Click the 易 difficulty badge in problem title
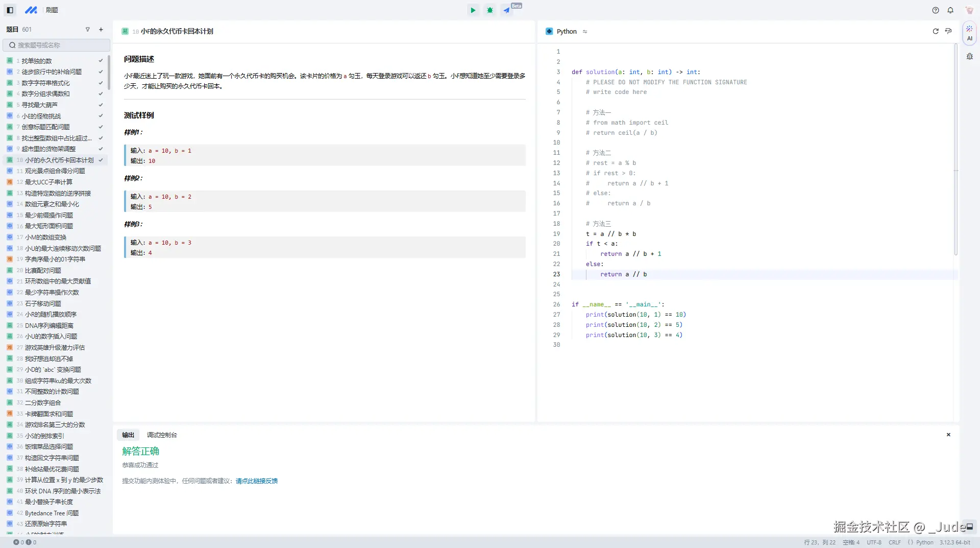The height and width of the screenshot is (548, 980). pos(125,31)
